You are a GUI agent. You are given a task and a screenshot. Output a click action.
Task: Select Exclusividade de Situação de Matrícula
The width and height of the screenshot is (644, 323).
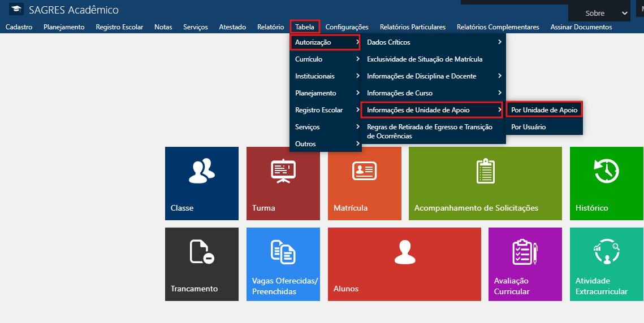[433, 59]
